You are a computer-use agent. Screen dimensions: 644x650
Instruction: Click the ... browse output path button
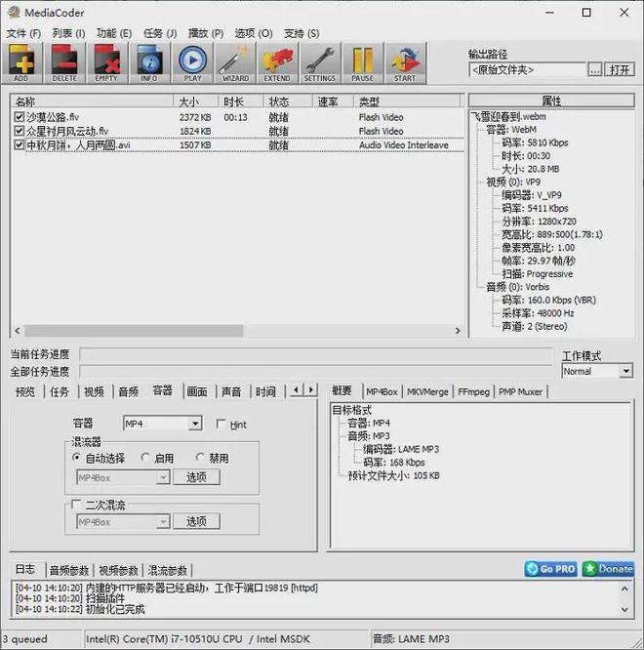pyautogui.click(x=594, y=69)
